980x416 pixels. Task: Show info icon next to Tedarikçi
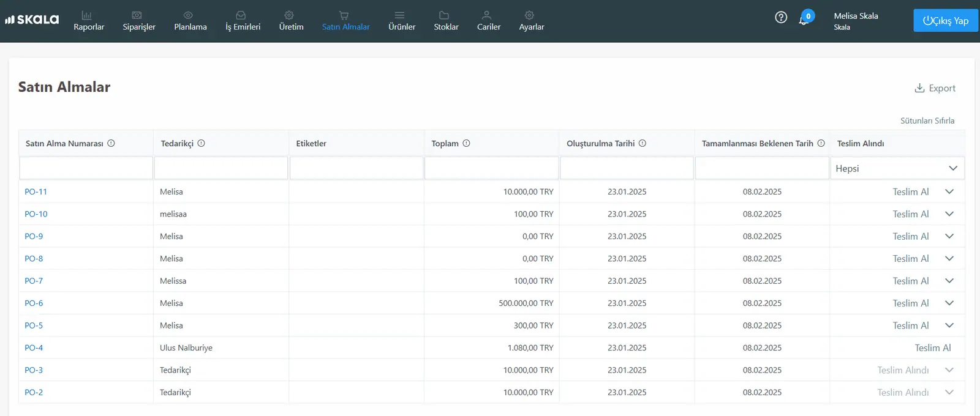coord(202,143)
